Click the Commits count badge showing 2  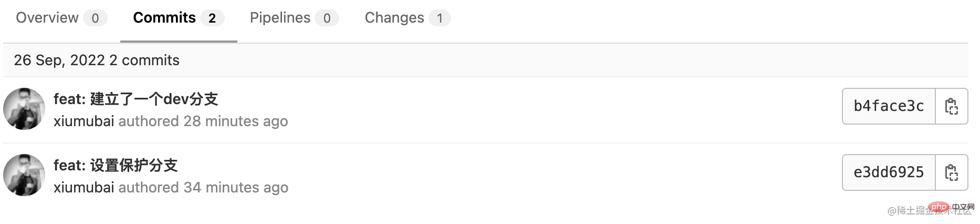(212, 18)
